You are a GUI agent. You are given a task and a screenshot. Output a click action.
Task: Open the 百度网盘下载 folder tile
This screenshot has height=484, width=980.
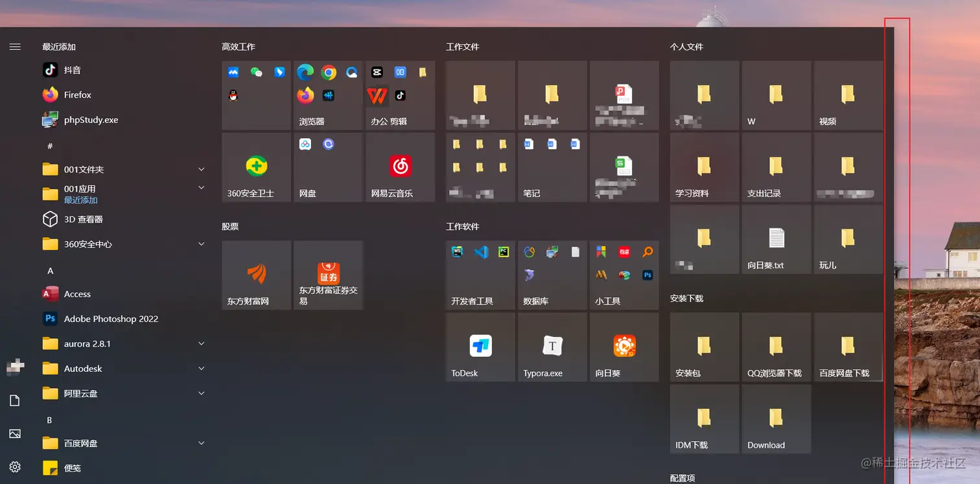coord(848,347)
